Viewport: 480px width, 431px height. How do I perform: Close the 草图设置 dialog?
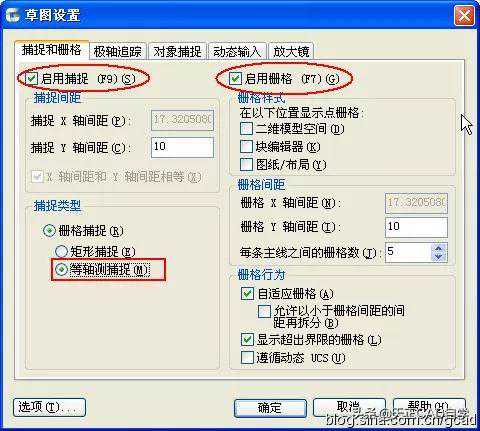[x=464, y=16]
